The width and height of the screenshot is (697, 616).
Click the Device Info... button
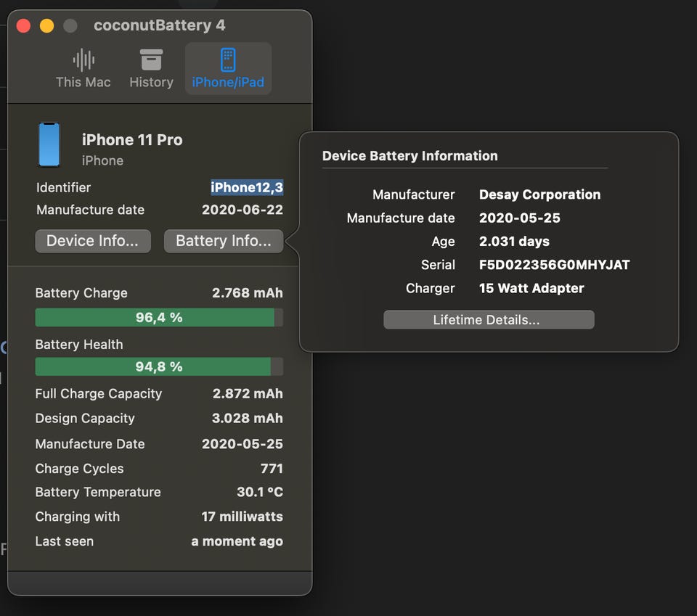tap(93, 241)
